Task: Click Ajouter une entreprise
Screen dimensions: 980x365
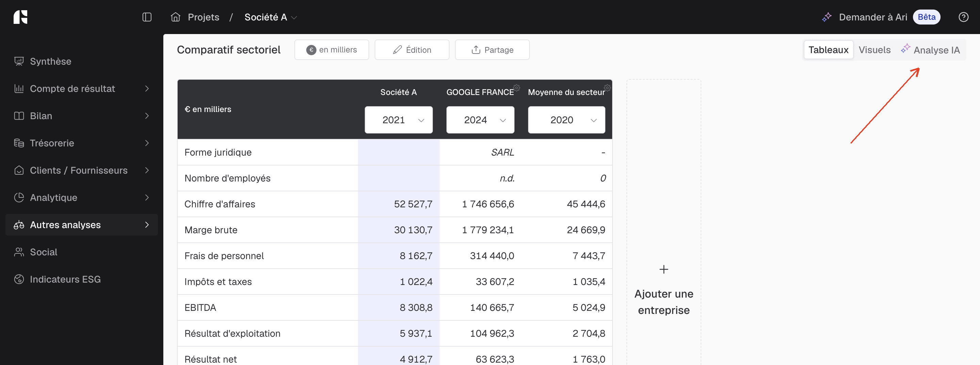Action: (x=664, y=302)
